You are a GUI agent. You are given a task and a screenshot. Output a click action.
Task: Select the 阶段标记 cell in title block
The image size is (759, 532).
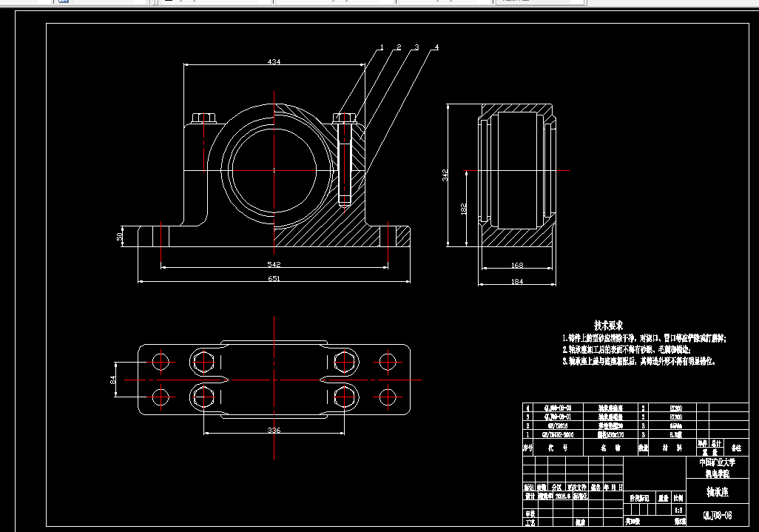pyautogui.click(x=639, y=498)
